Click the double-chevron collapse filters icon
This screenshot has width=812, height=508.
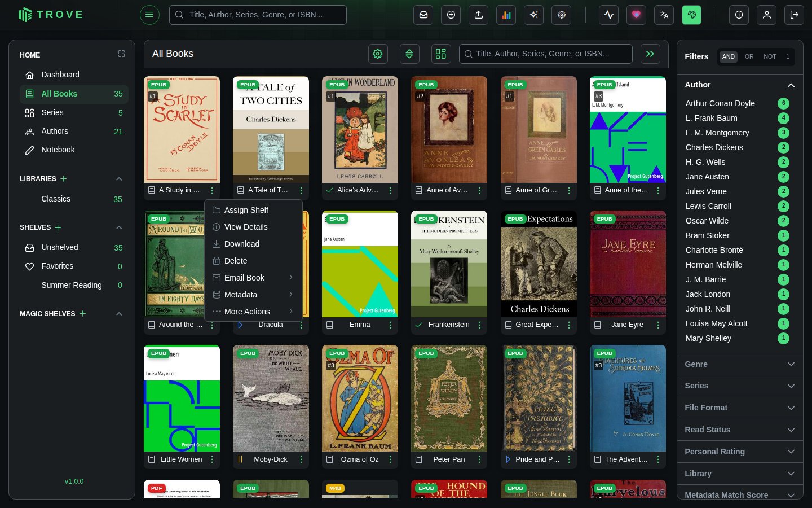650,54
